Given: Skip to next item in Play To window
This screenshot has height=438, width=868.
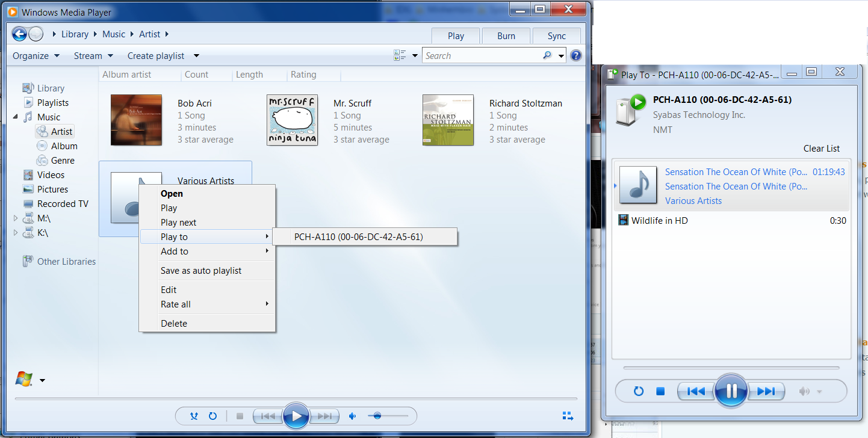Looking at the screenshot, I should (766, 391).
